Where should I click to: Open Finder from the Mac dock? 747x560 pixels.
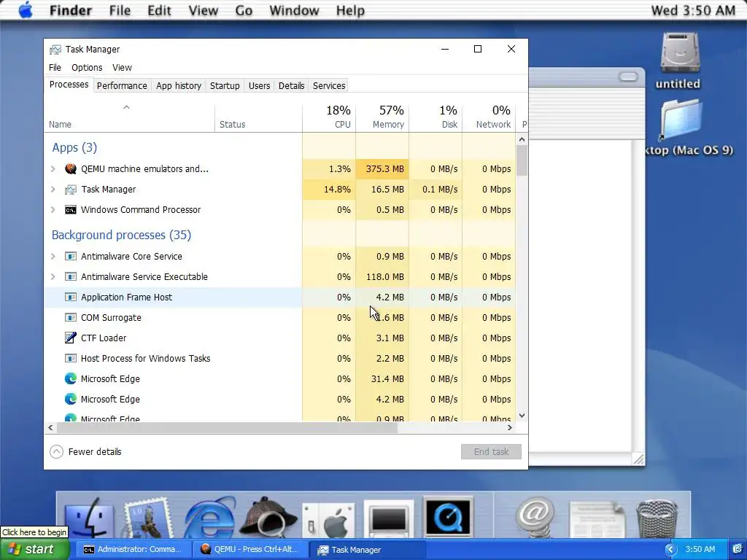(88, 518)
